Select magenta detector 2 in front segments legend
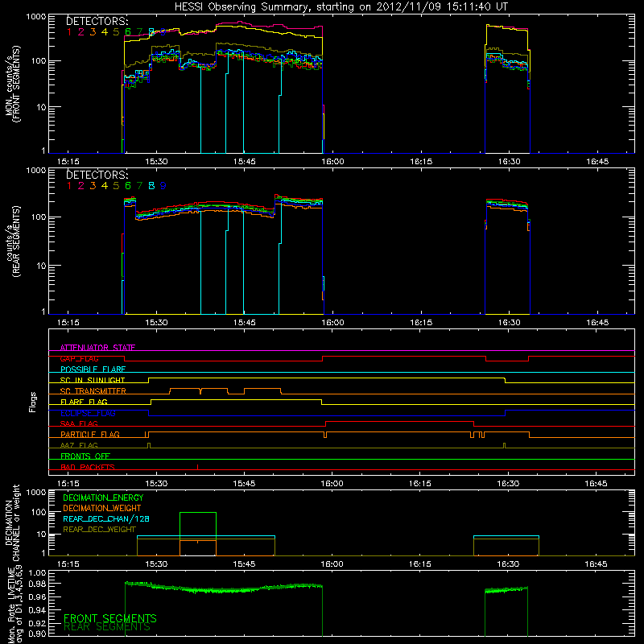The image size is (644, 644). [x=81, y=32]
